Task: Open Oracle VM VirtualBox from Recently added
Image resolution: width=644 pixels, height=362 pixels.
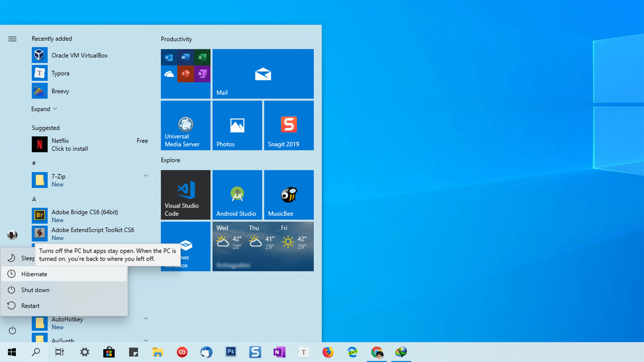Action: click(x=90, y=55)
